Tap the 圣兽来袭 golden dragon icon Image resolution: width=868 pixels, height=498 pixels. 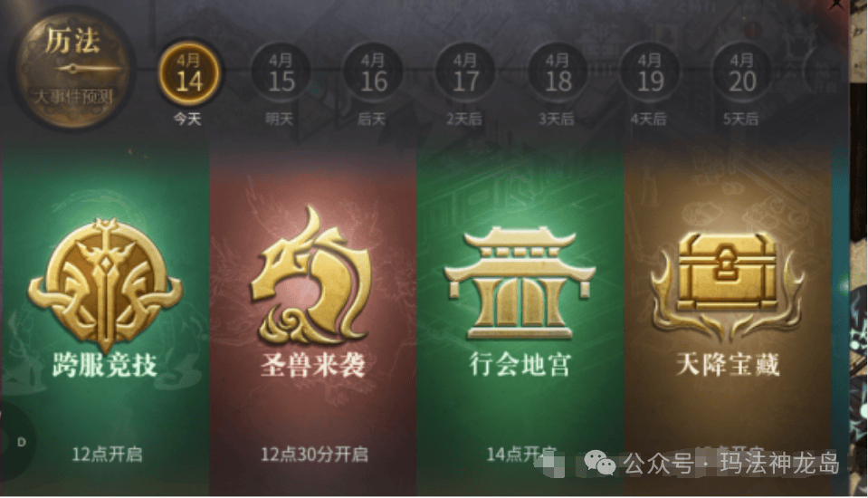point(311,275)
